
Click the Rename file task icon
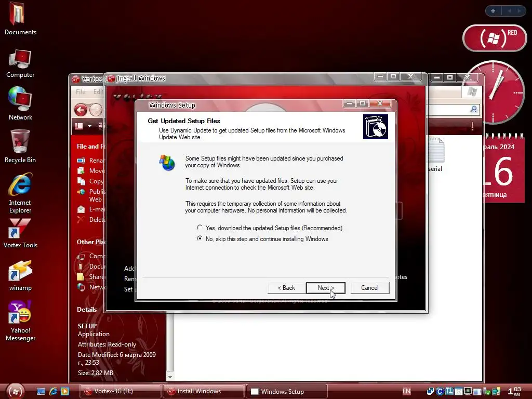pos(81,160)
